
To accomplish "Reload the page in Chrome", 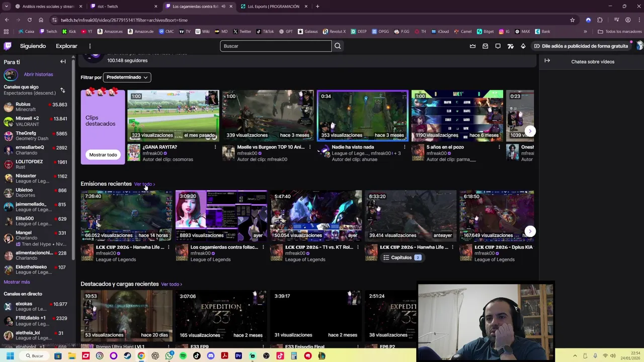I will 29,20.
